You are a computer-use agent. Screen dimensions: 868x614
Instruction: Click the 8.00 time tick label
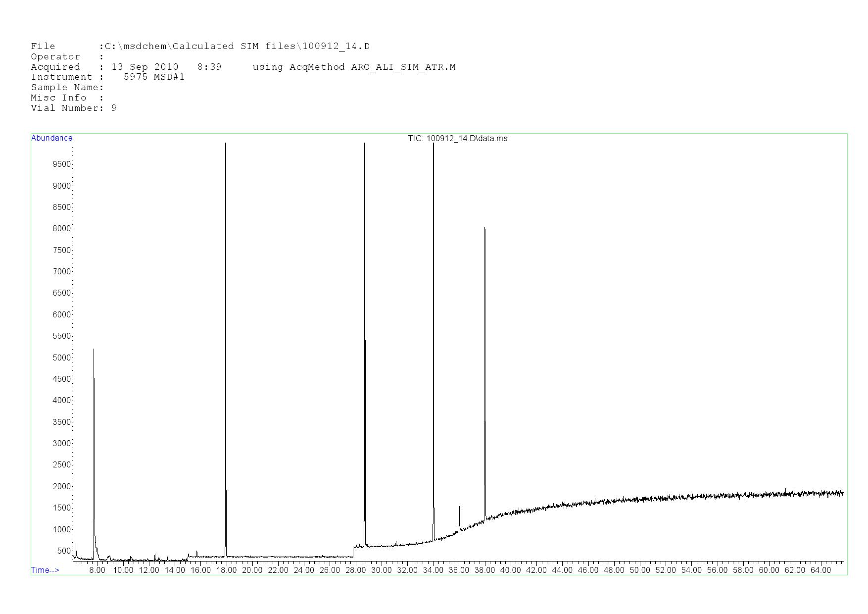(x=97, y=570)
